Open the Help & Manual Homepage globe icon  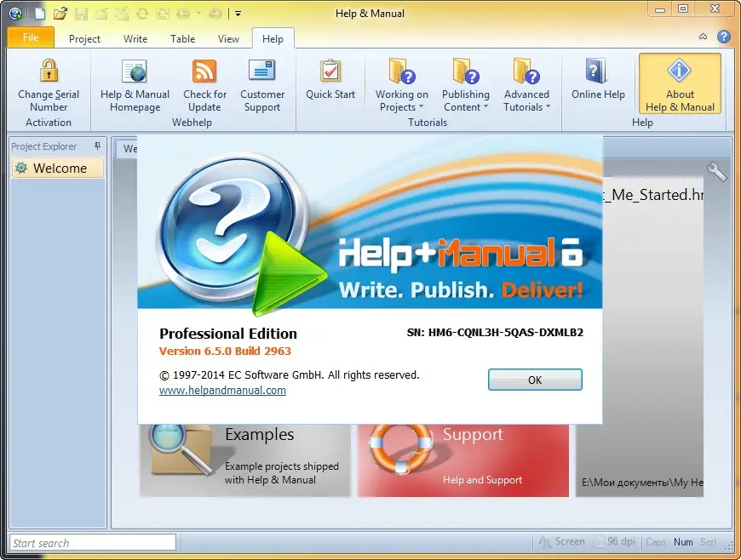(x=135, y=71)
